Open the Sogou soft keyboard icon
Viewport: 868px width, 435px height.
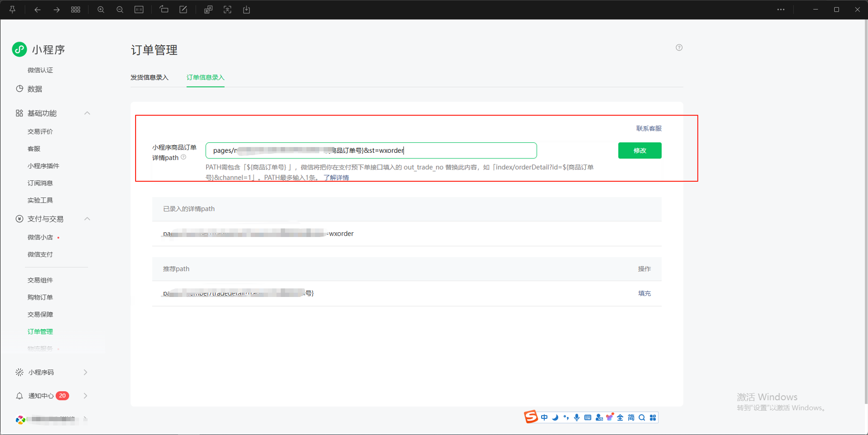pyautogui.click(x=588, y=417)
